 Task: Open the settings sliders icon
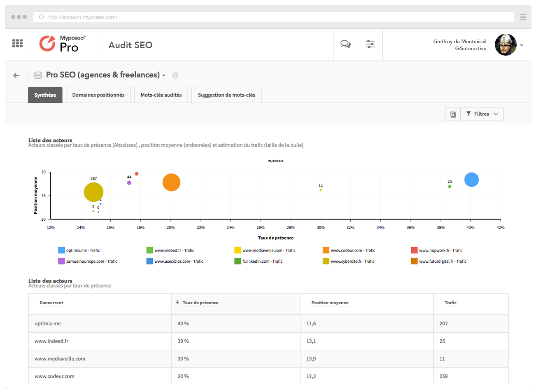tap(370, 44)
